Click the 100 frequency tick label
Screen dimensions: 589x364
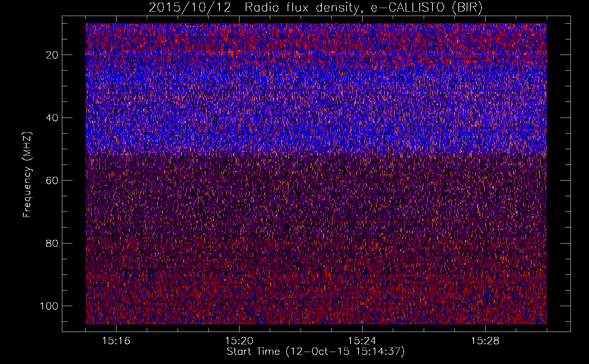click(50, 306)
